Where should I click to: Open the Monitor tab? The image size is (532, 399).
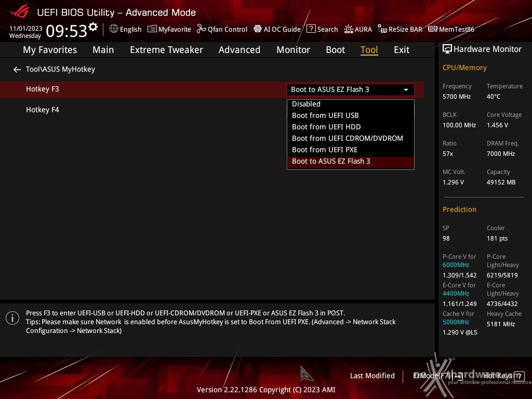point(293,50)
